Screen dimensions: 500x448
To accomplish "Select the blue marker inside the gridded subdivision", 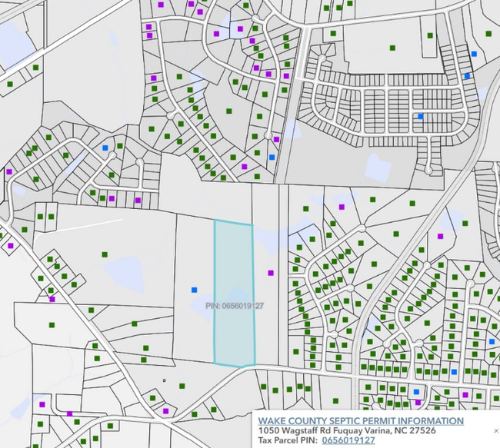I will click(420, 116).
